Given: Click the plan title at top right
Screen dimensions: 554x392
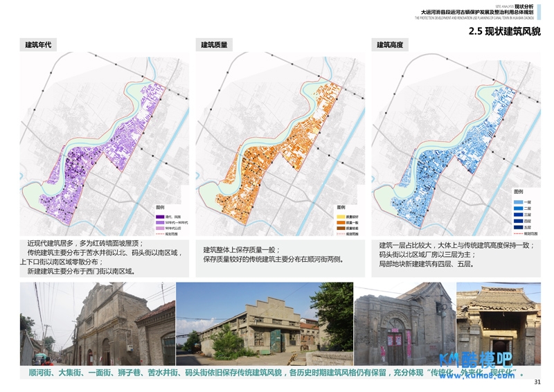Looking at the screenshot, I should tap(477, 12).
